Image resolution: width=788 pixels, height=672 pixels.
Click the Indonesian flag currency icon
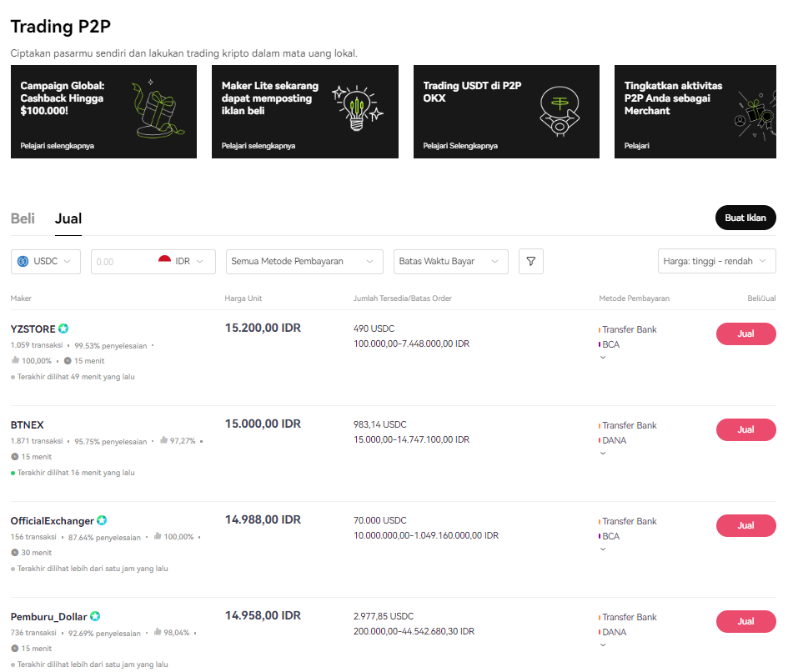click(165, 261)
